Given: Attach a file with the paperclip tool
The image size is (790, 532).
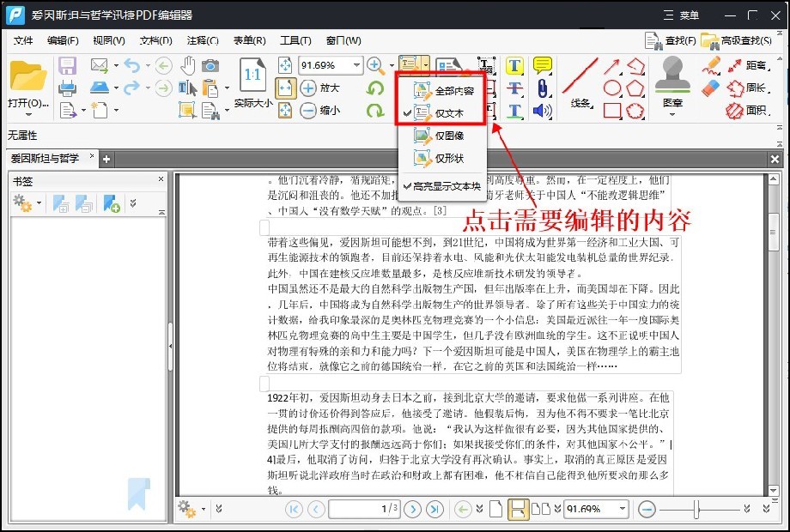Looking at the screenshot, I should pyautogui.click(x=543, y=88).
